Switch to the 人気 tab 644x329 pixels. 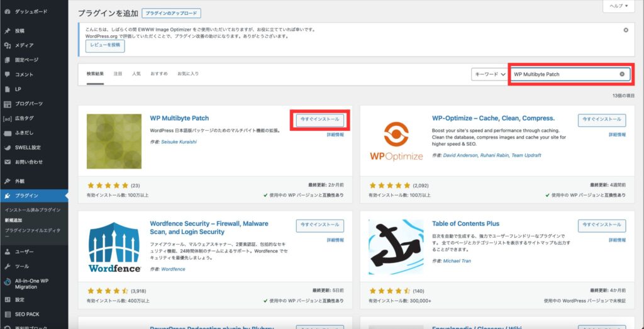click(x=136, y=74)
